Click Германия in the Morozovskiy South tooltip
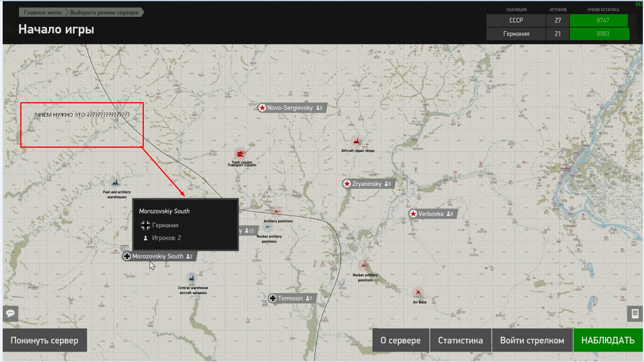Viewport: 644px width, 362px height. point(165,225)
